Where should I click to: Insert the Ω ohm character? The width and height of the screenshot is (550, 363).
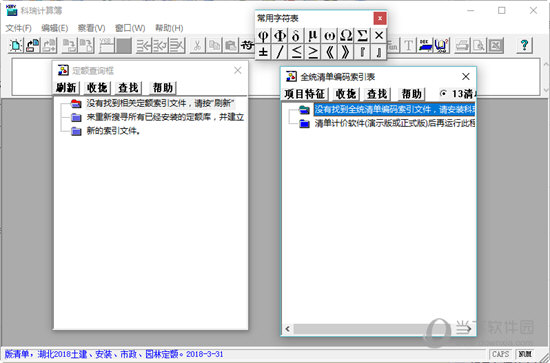click(x=346, y=35)
